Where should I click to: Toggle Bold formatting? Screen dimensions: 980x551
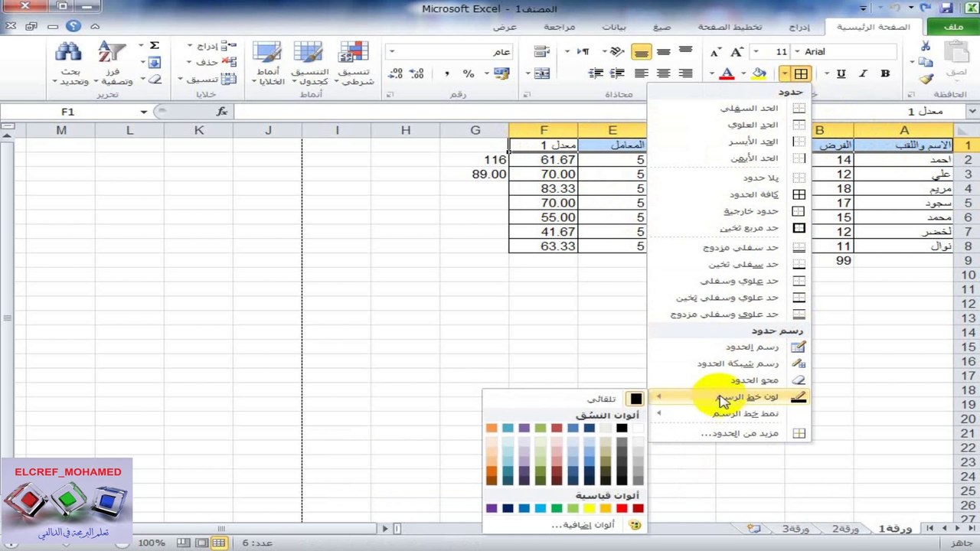pos(885,73)
